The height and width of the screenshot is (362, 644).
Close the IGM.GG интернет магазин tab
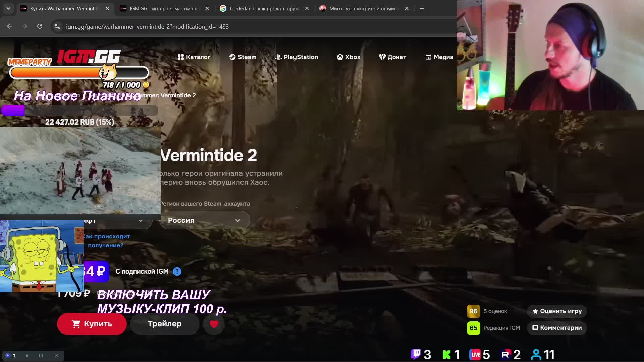(207, 8)
